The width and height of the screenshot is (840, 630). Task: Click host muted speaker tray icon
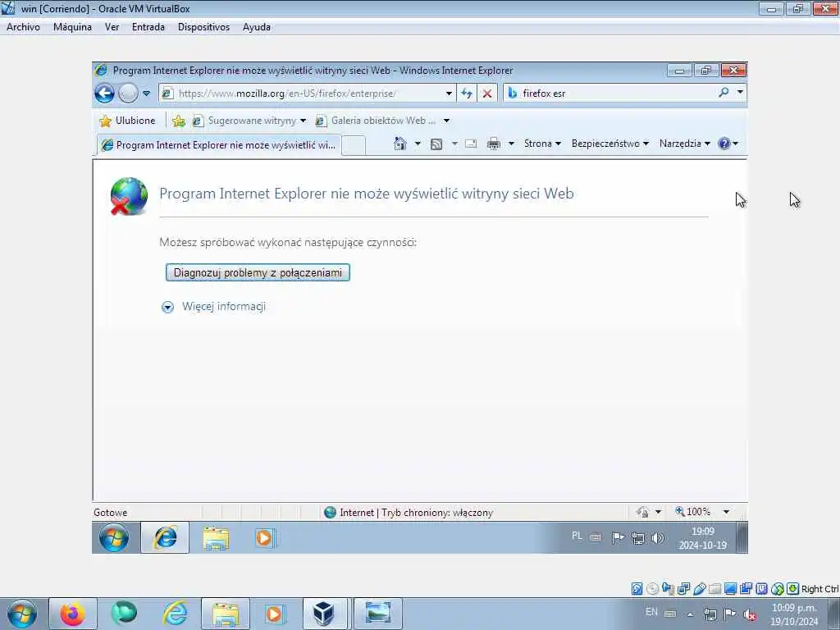tap(750, 614)
